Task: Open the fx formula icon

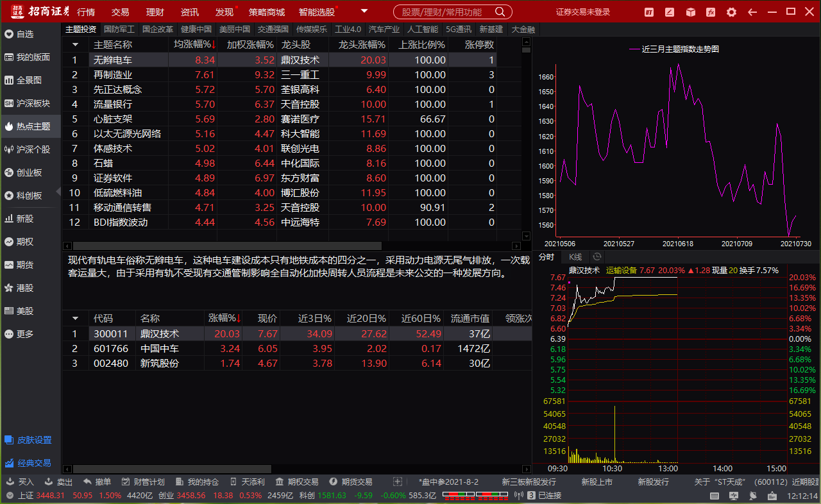Action: (711, 12)
